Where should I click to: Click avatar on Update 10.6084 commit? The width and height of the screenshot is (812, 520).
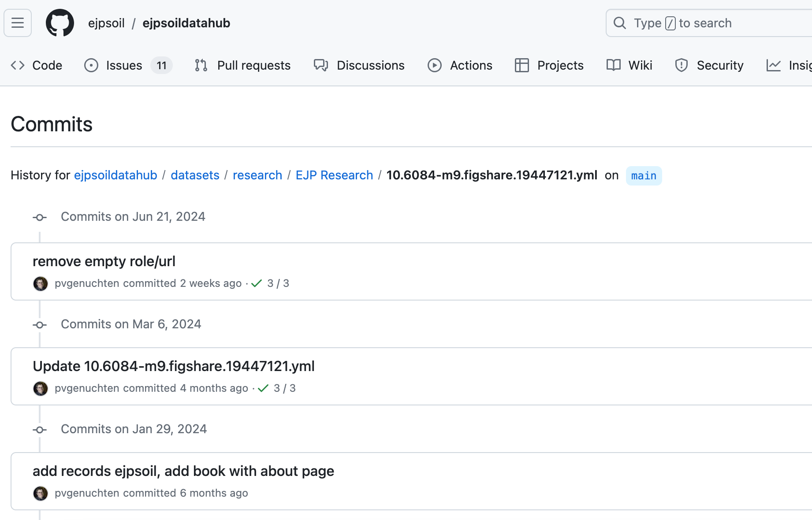[41, 388]
